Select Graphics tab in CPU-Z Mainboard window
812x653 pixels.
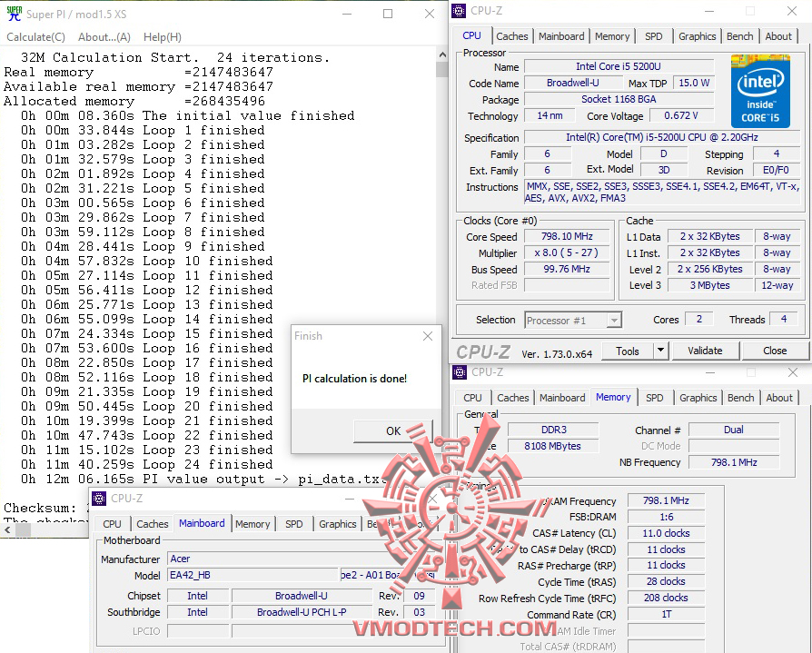point(337,524)
